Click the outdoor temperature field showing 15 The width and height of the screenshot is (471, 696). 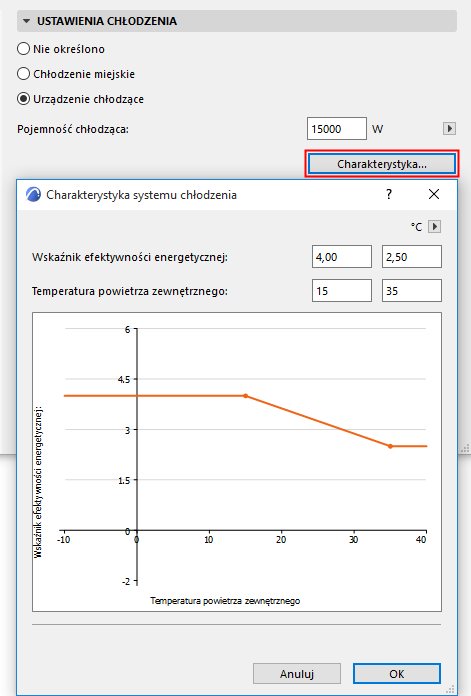pyautogui.click(x=341, y=291)
